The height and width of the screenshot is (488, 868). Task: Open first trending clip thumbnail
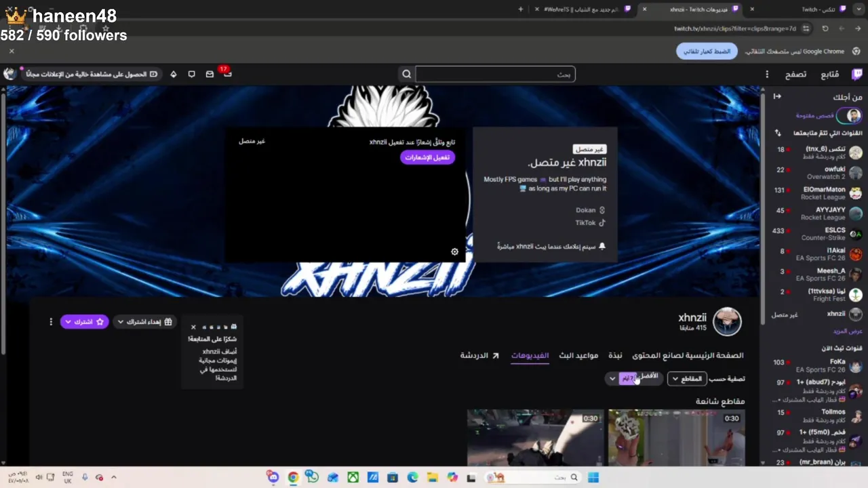(x=676, y=437)
